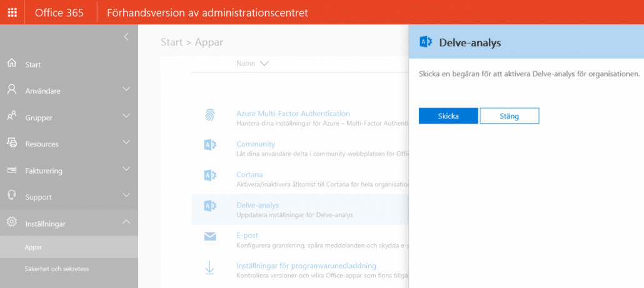The image size is (644, 288).
Task: Click 'Uppdatera inställningar för Delve-analys' description
Action: (x=294, y=215)
